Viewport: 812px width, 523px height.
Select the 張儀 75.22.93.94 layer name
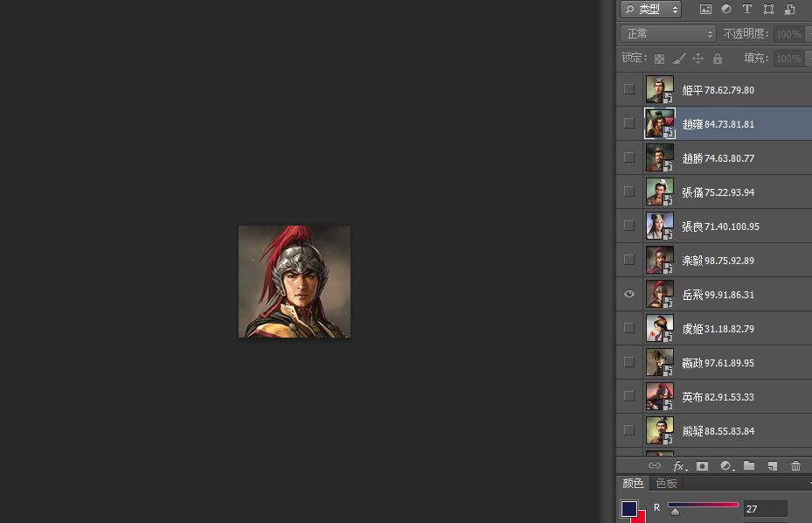click(718, 192)
